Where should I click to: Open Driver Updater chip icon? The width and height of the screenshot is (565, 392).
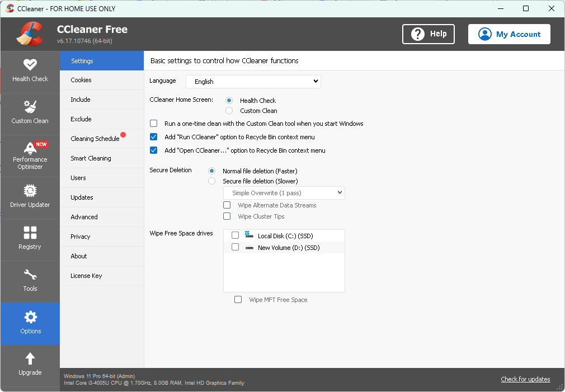point(30,191)
